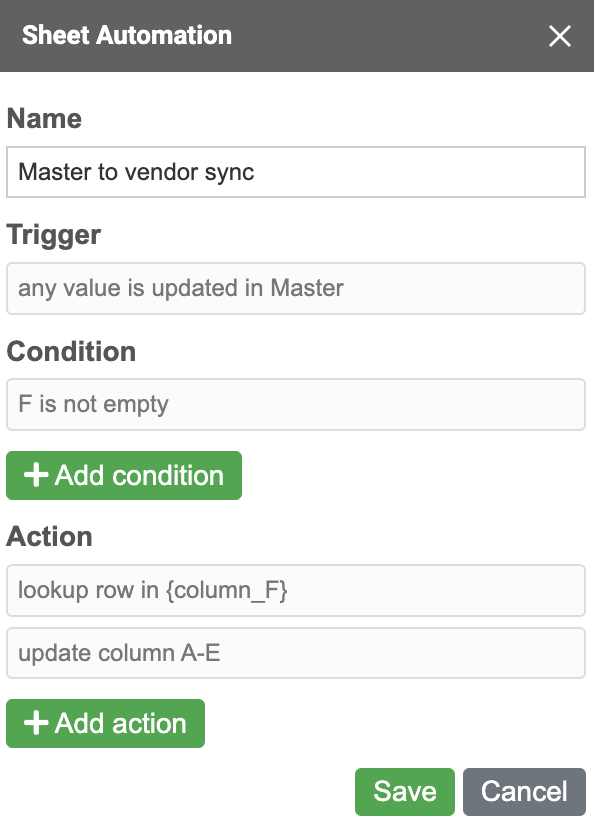Open the 'lookup row in {column_F}' action
594x828 pixels.
coord(296,590)
